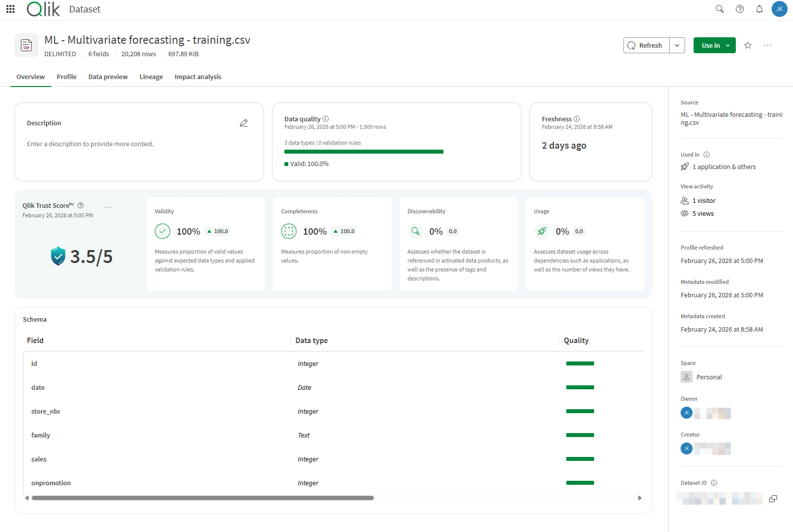Click the 2 days ago freshness value
This screenshot has width=793, height=532.
pos(564,146)
